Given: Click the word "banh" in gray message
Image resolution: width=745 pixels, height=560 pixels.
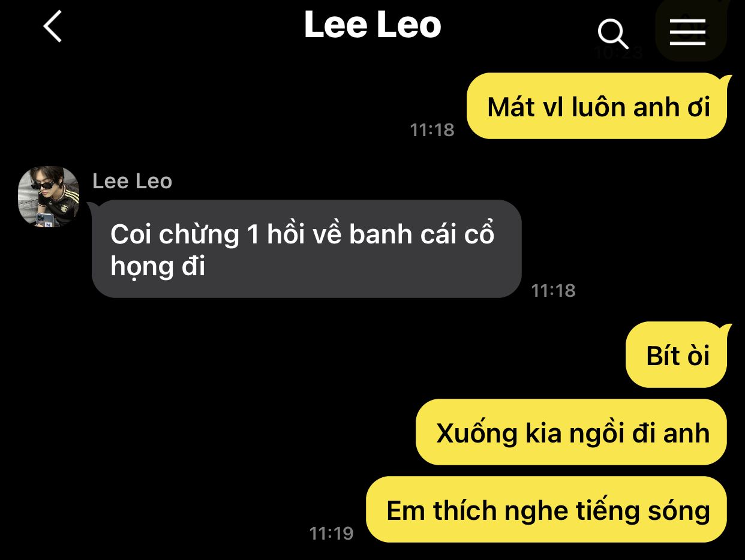Looking at the screenshot, I should click(381, 234).
